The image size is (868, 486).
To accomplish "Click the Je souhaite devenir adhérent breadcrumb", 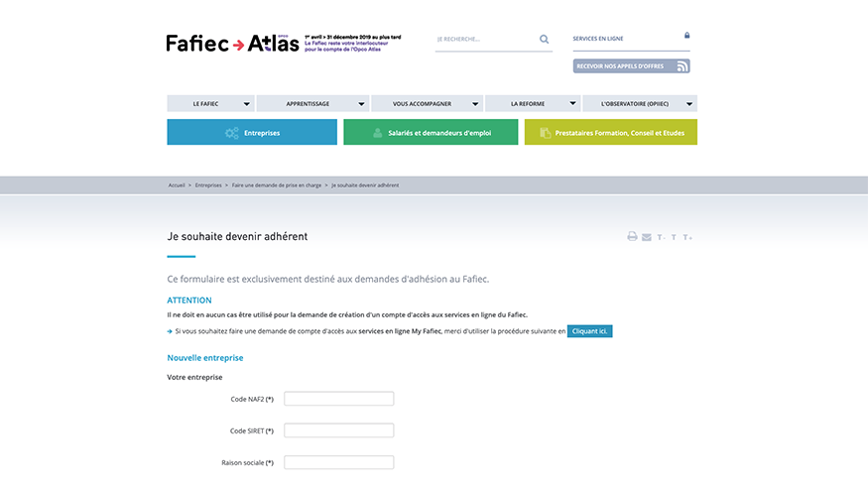I will click(x=365, y=185).
